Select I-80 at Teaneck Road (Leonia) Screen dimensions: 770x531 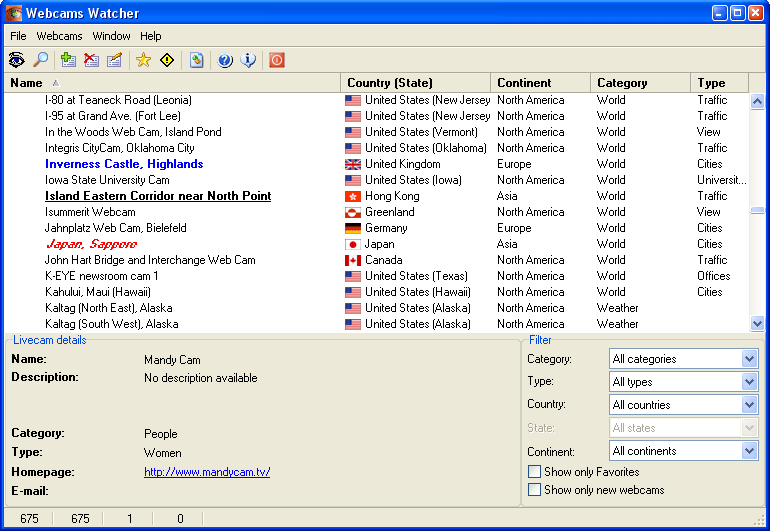[118, 100]
